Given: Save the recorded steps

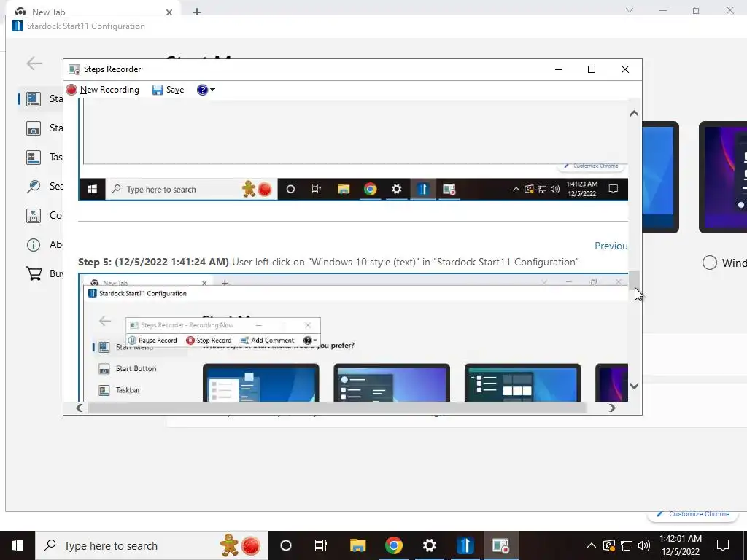Looking at the screenshot, I should pyautogui.click(x=169, y=90).
